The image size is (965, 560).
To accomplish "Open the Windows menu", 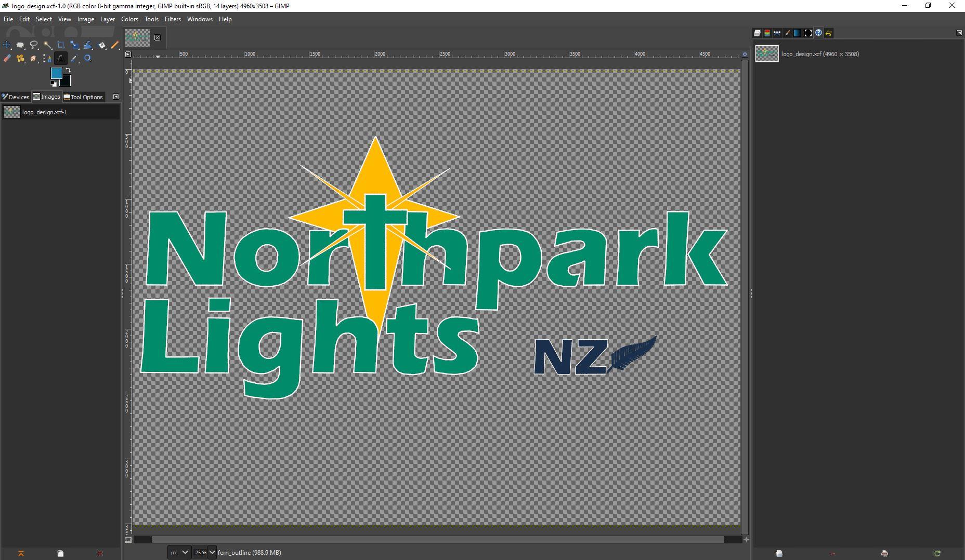I will click(200, 19).
